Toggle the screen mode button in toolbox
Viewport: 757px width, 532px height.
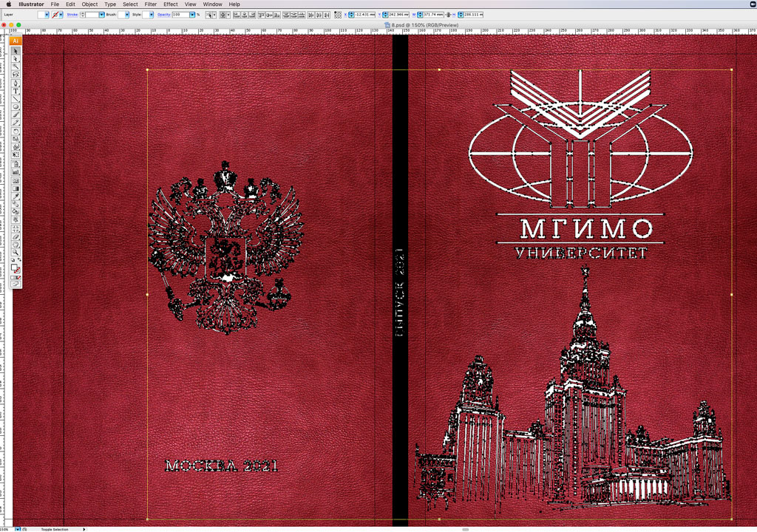pyautogui.click(x=16, y=284)
